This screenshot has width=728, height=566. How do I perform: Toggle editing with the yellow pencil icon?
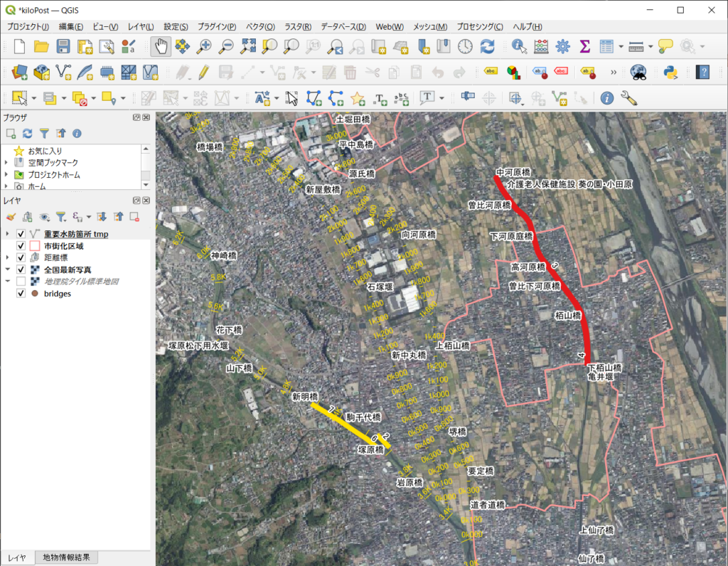coord(203,72)
